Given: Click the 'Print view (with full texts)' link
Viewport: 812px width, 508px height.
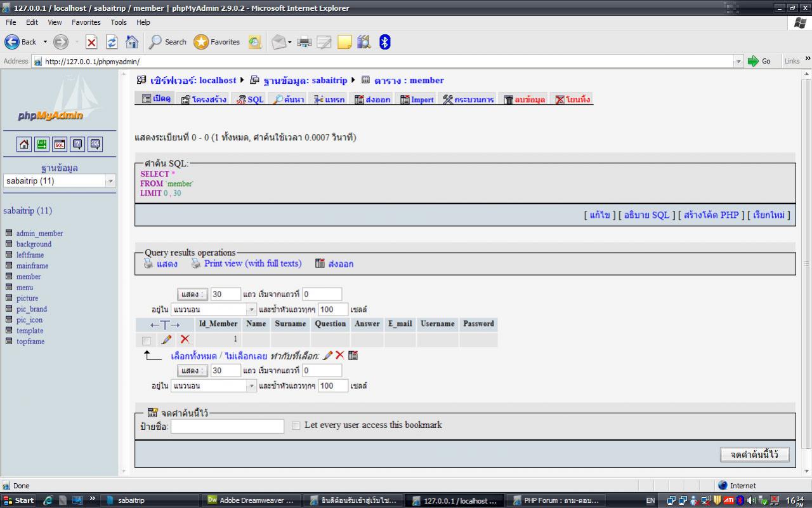Looking at the screenshot, I should (252, 264).
